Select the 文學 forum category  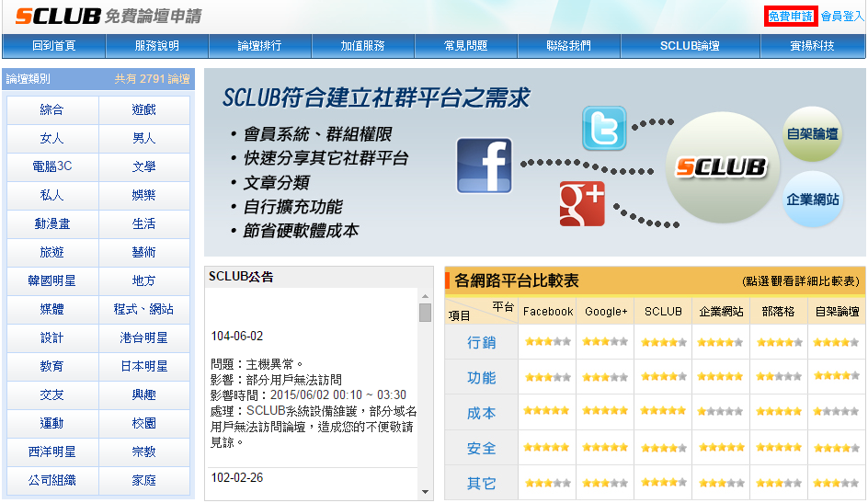click(144, 166)
